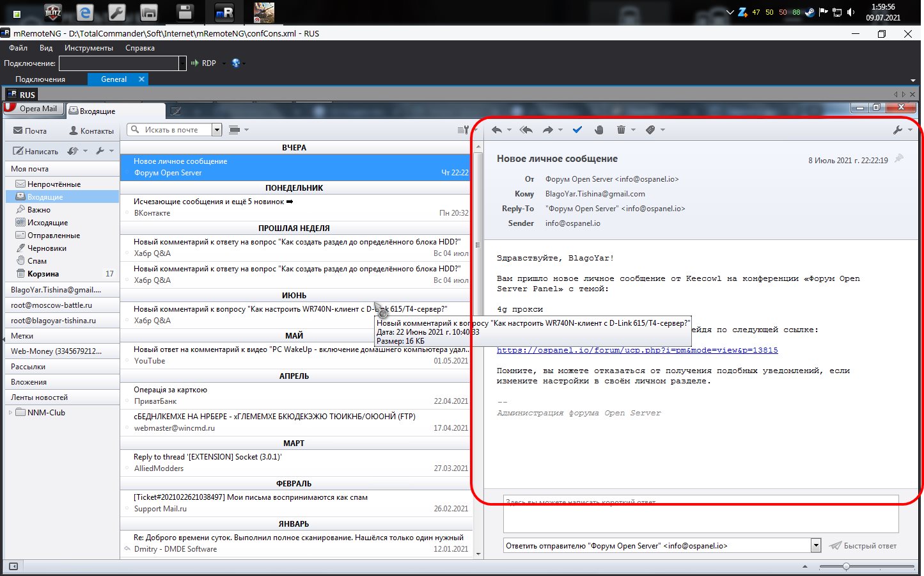The width and height of the screenshot is (924, 576).
Task: Mark message as read with blue checkmark
Action: pos(577,130)
